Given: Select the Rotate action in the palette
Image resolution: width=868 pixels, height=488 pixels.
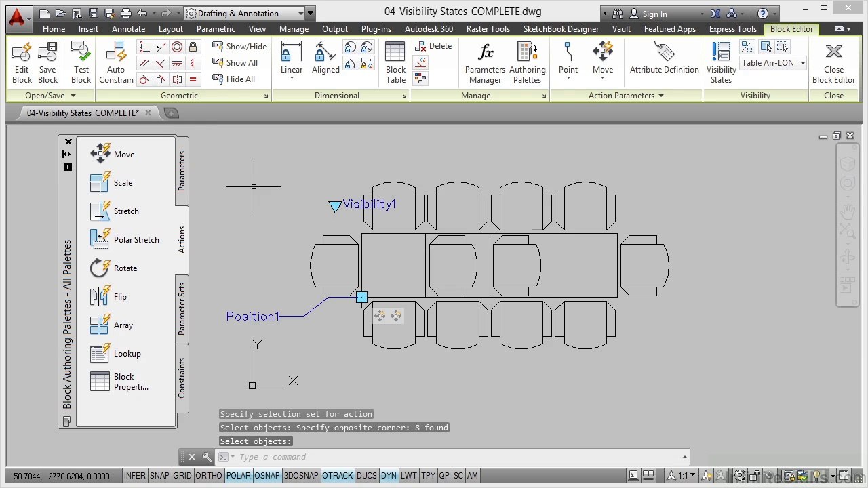Looking at the screenshot, I should coord(114,268).
